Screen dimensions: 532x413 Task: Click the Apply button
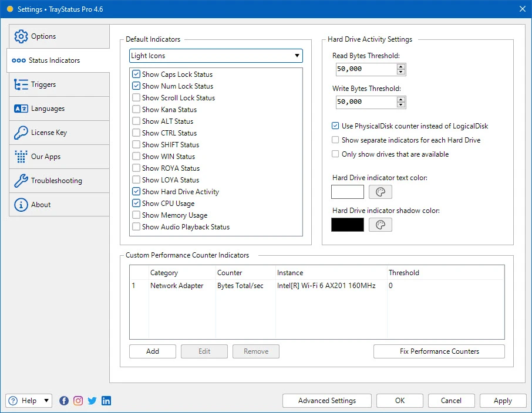coord(503,401)
